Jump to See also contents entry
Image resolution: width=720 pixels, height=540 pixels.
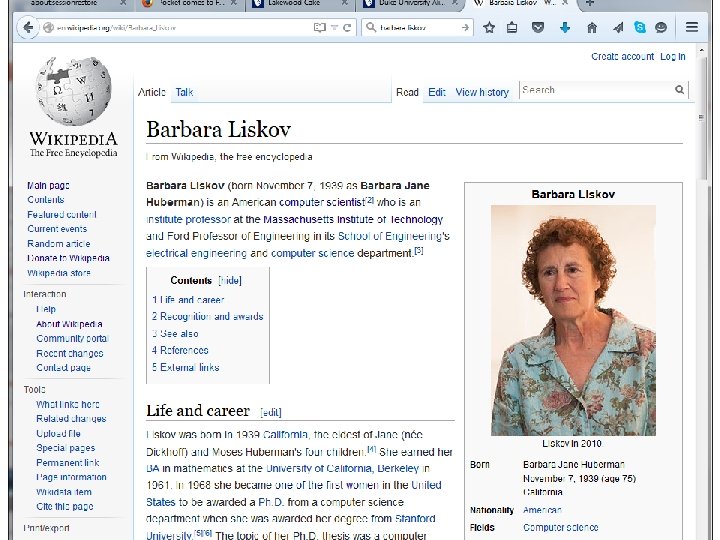coord(175,334)
